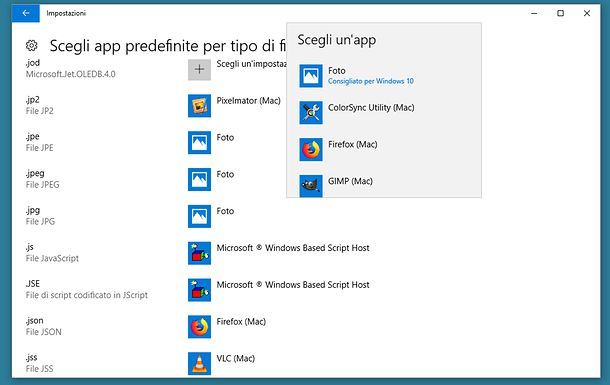Click 'File JPG' description text
This screenshot has width=610, height=385.
tap(40, 222)
